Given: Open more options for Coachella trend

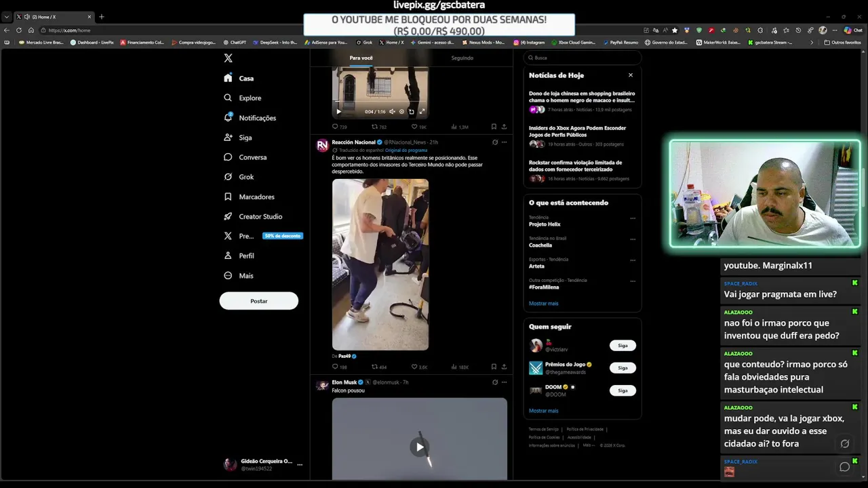Looking at the screenshot, I should [633, 239].
